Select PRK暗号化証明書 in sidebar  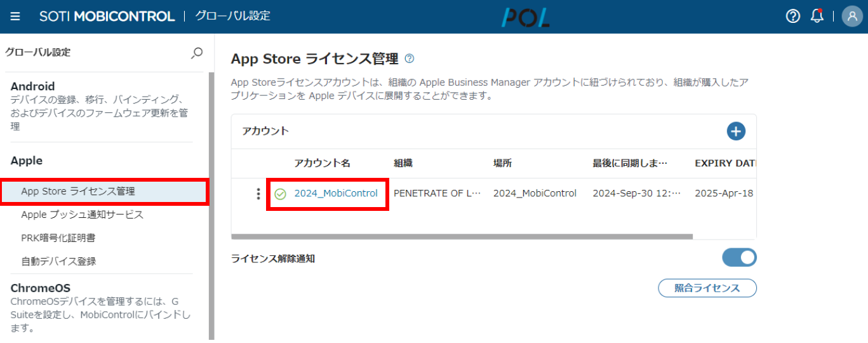58,238
